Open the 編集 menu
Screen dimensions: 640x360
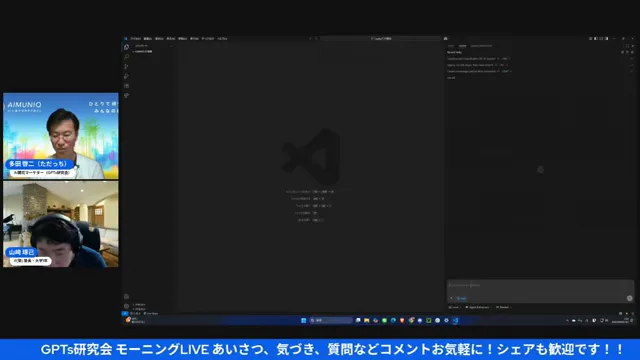point(148,38)
